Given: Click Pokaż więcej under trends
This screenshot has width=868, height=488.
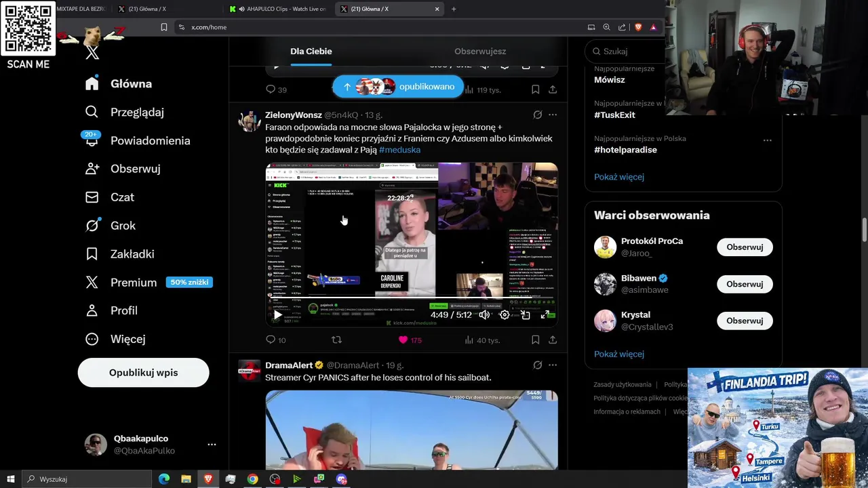Looking at the screenshot, I should coord(619,177).
